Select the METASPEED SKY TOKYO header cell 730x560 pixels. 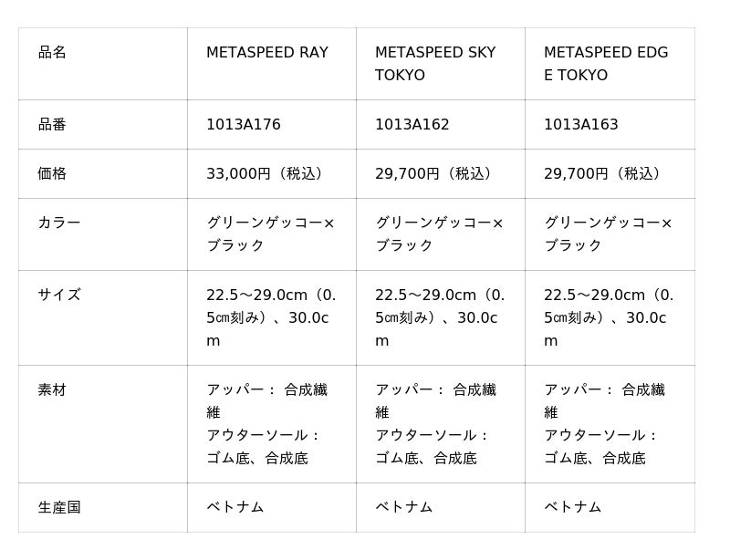(435, 64)
